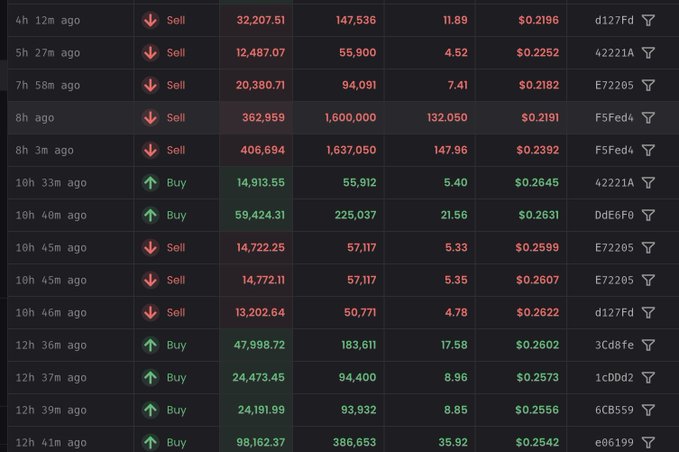
Task: Click the 386,653 token quantity
Action: coord(354,442)
